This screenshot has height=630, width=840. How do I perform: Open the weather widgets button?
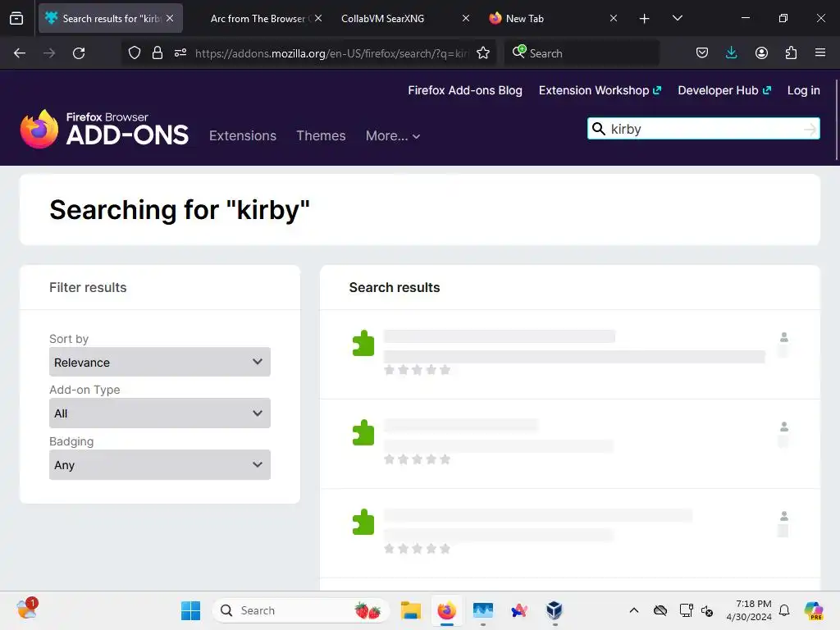tap(26, 609)
